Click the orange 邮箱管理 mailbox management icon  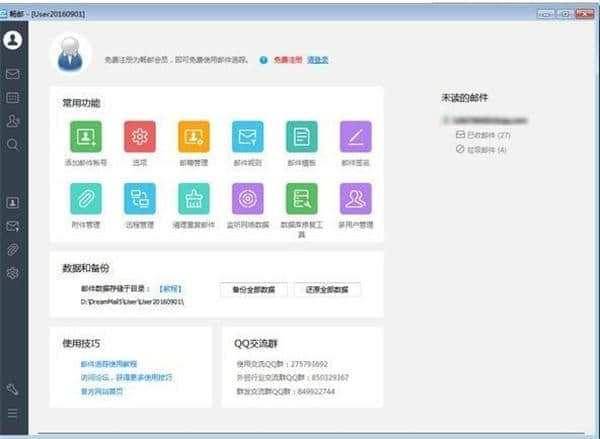[194, 137]
